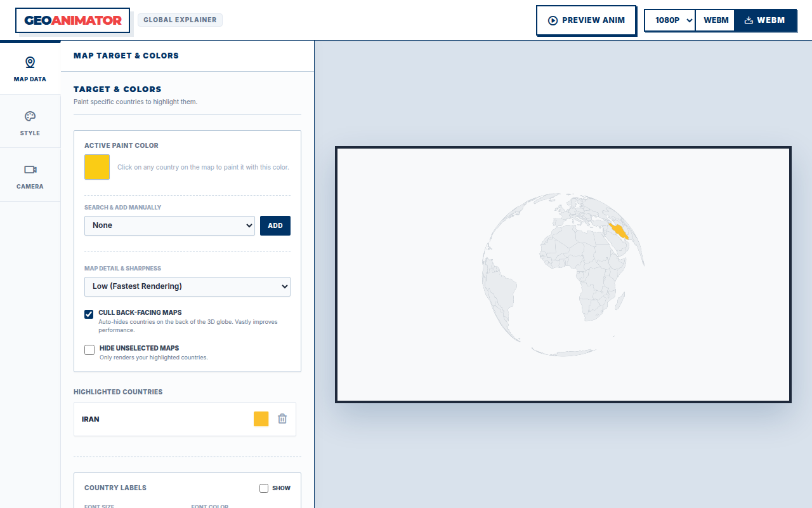The image size is (812, 508).
Task: Disable Cull Back-Facing Maps checkbox
Action: [89, 314]
